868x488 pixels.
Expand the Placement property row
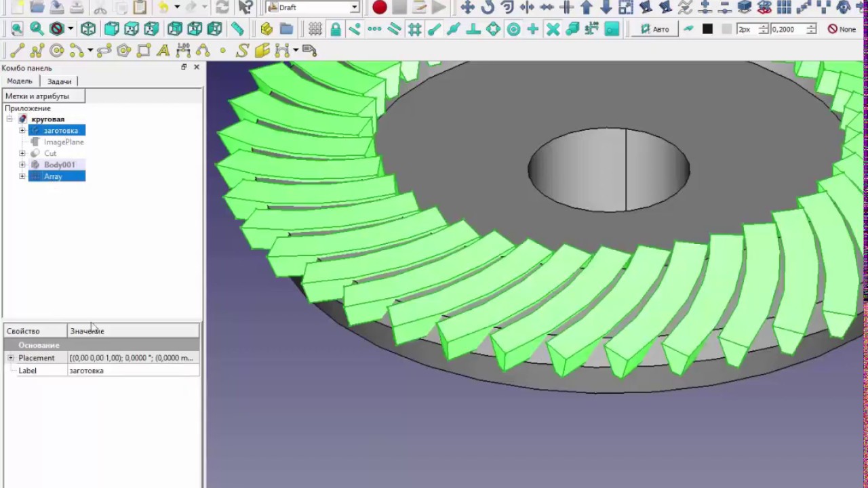tap(10, 358)
